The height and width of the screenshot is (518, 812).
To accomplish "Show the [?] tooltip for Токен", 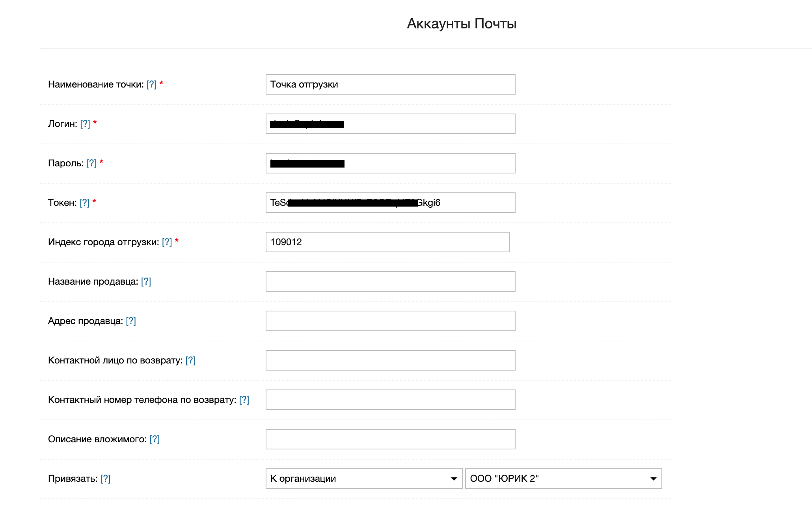I will pos(85,203).
